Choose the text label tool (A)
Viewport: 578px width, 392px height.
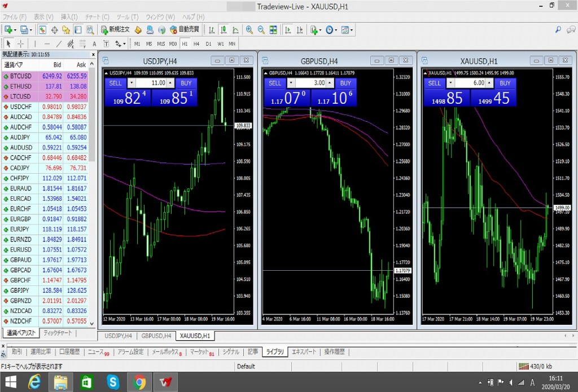tap(94, 43)
